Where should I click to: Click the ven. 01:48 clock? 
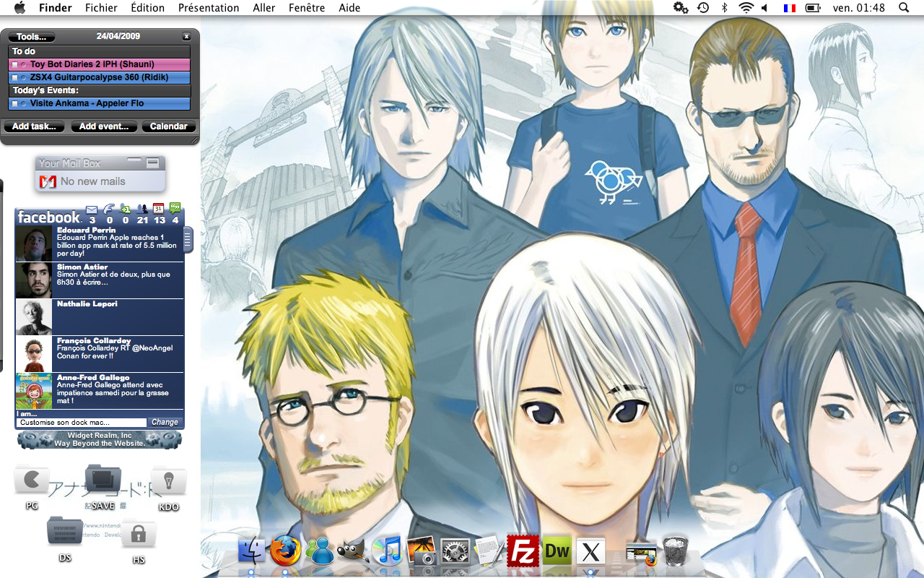point(858,8)
